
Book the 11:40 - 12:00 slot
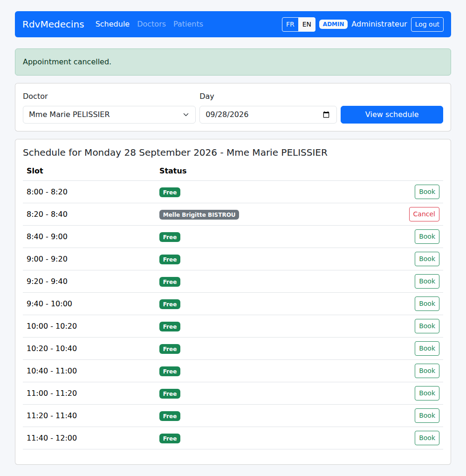[427, 438]
